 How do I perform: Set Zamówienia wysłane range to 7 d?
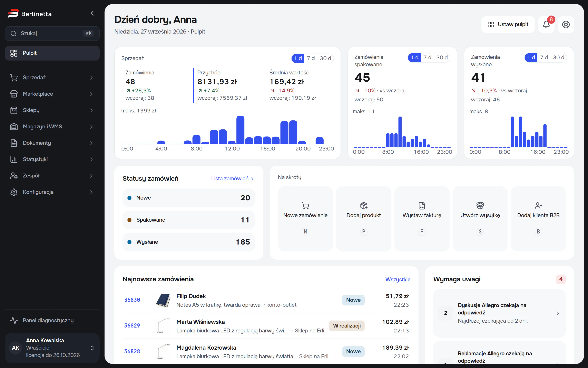(544, 58)
